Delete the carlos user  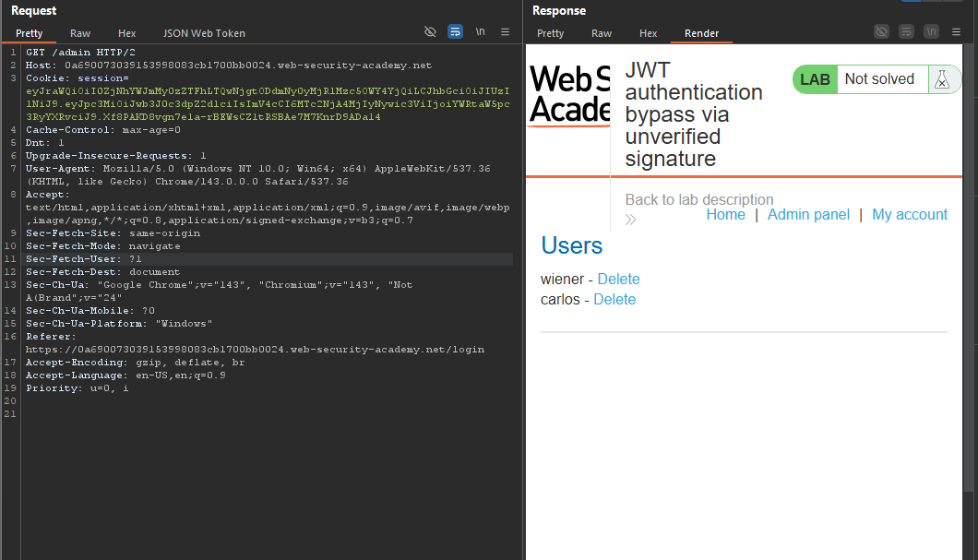[614, 299]
